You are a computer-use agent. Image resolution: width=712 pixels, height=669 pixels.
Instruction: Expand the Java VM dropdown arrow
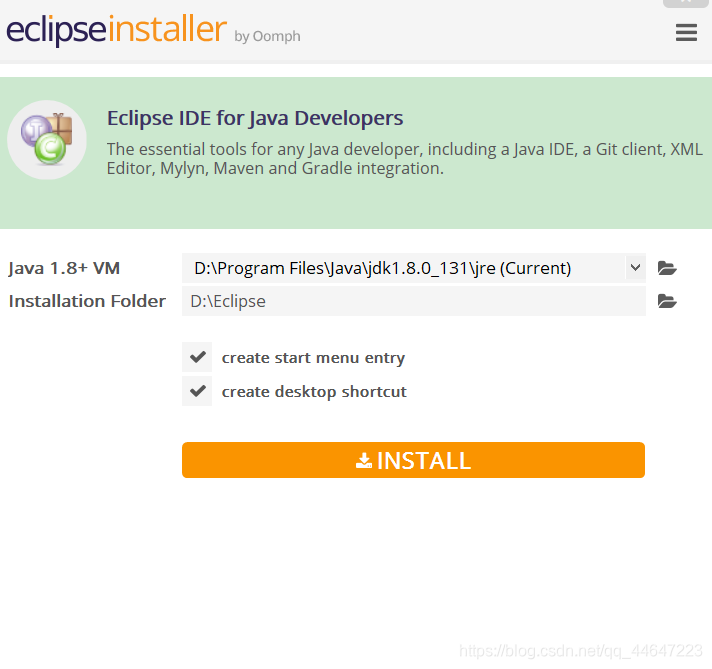point(635,268)
